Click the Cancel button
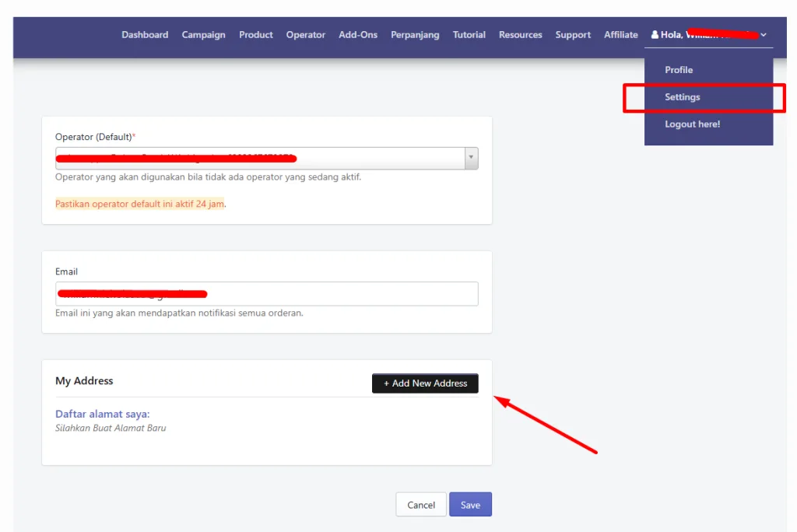The image size is (797, 532). [421, 505]
